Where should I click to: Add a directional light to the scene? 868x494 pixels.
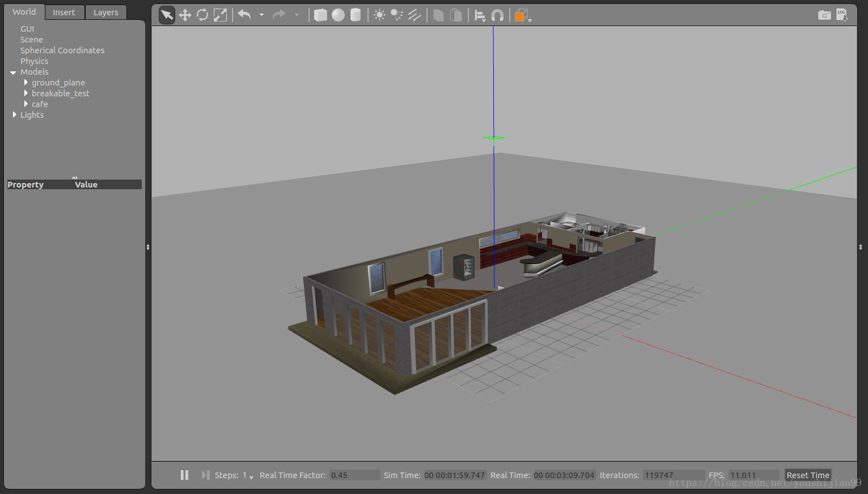tap(414, 15)
